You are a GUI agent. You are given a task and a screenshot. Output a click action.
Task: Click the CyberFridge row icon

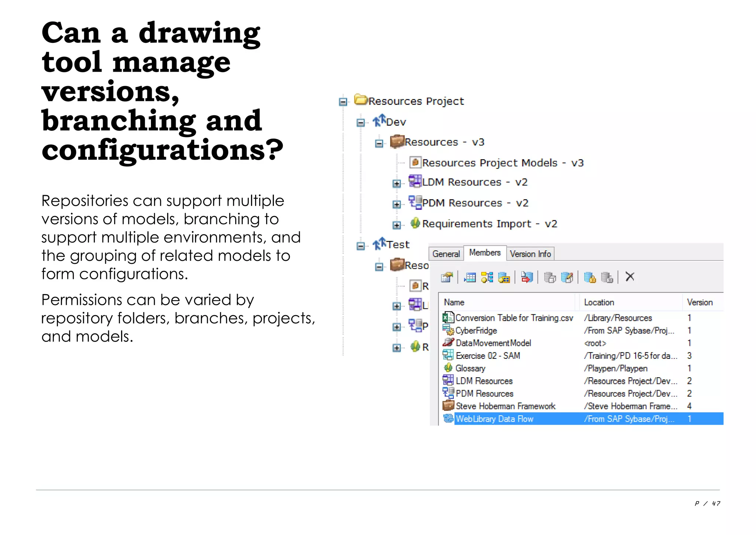tap(448, 330)
